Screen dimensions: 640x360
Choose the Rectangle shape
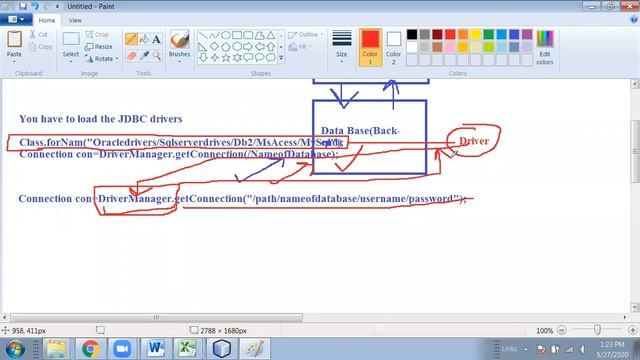pos(237,36)
